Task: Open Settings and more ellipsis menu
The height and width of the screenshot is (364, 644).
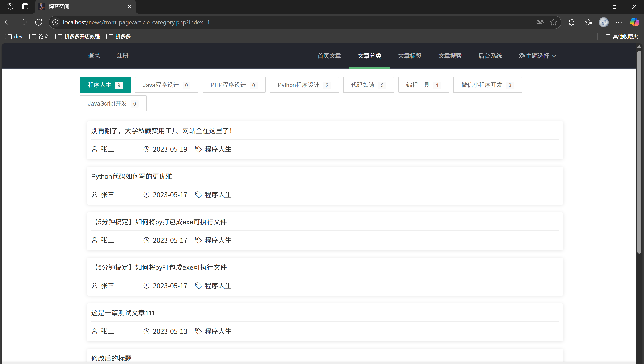Action: [x=619, y=22]
